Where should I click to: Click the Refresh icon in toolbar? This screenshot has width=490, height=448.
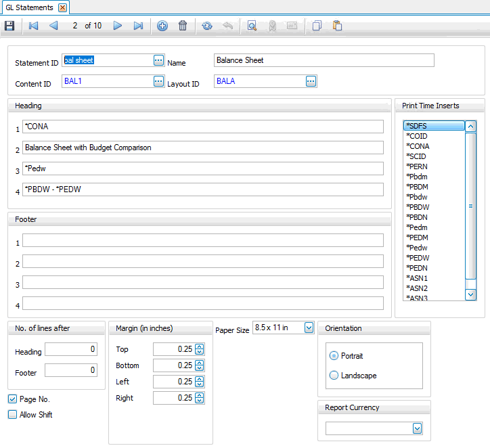[207, 26]
